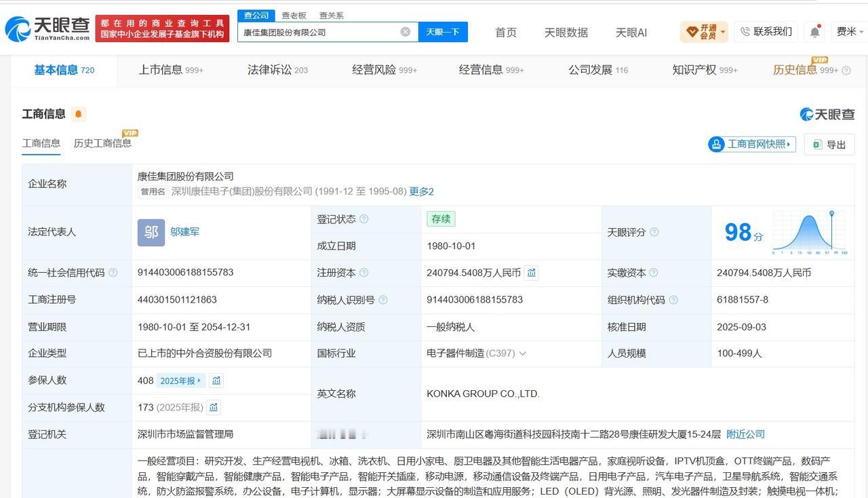Click the 98分 TianYan score
868x498 pixels.
pos(743,232)
